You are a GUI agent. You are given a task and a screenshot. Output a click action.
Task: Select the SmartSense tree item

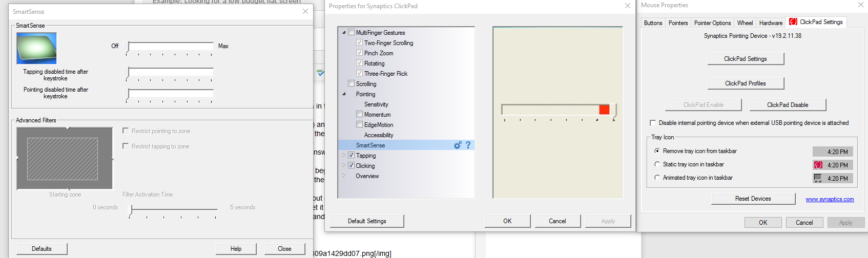click(406, 145)
